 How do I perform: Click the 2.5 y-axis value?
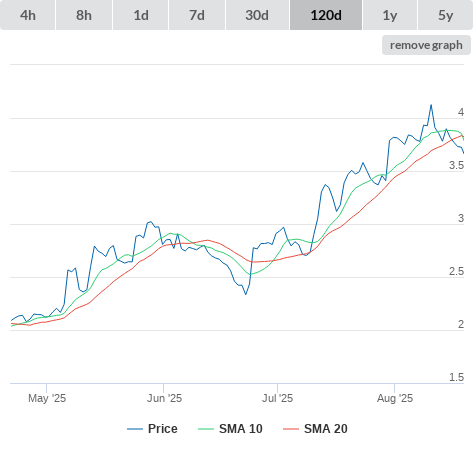click(456, 271)
